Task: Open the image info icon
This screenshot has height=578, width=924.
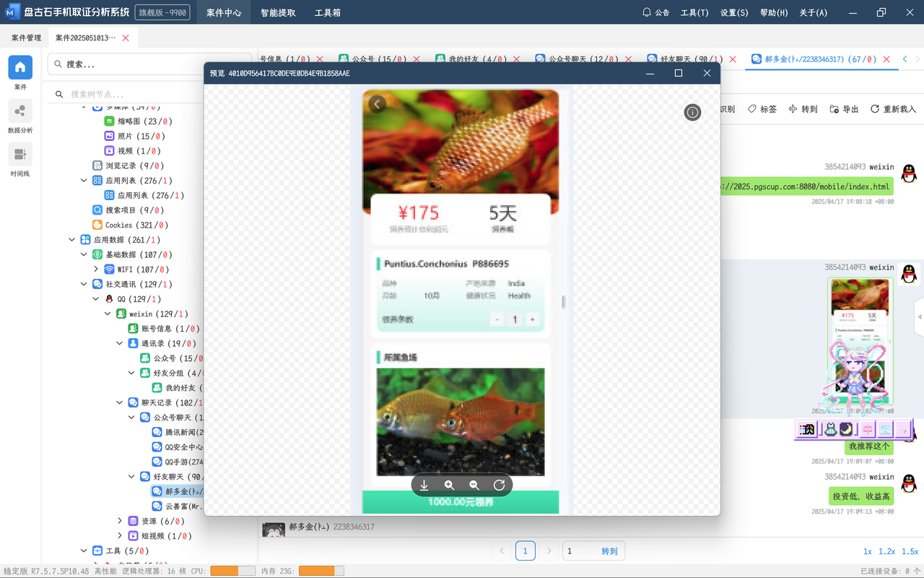Action: (x=692, y=112)
